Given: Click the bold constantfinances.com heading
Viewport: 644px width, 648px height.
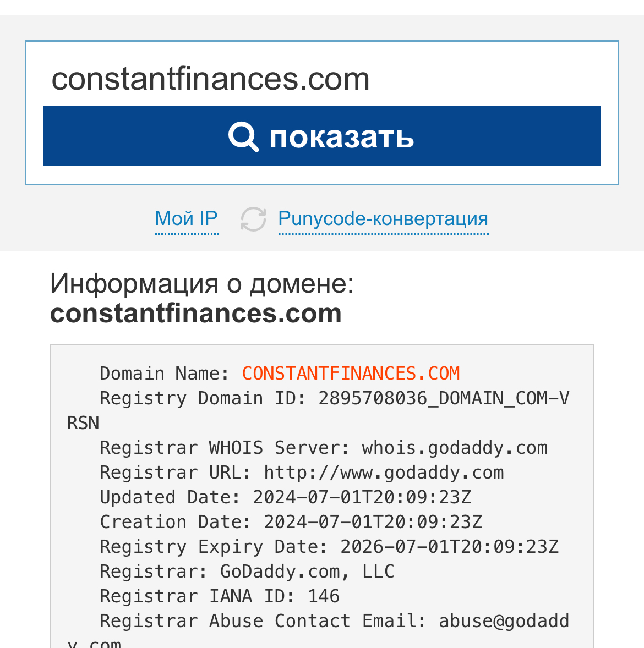Looking at the screenshot, I should 196,313.
